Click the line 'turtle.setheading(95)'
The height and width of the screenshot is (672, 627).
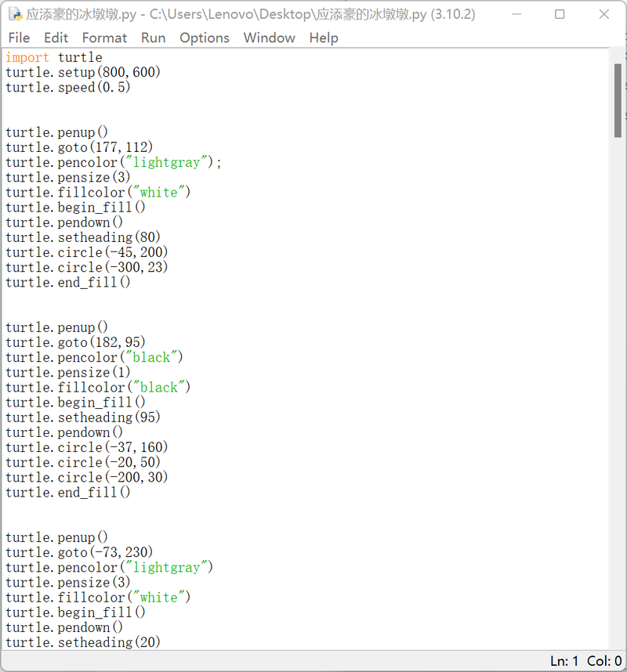click(x=83, y=417)
